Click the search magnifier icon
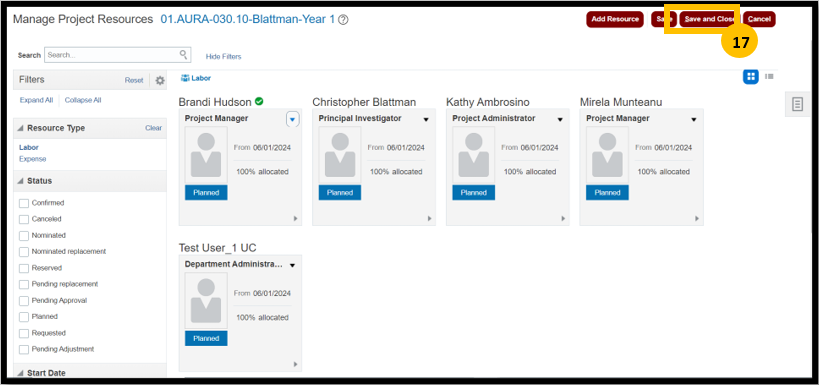The width and height of the screenshot is (819, 385). tap(183, 54)
